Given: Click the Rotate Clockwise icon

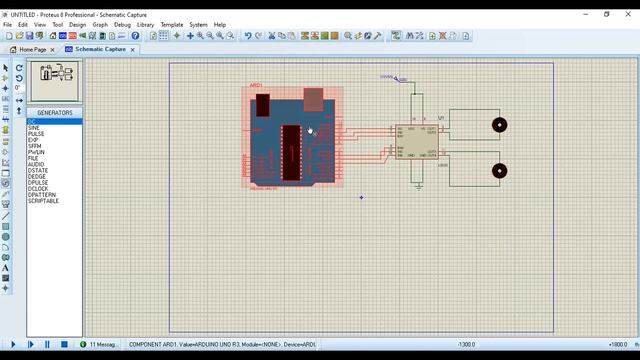Looking at the screenshot, I should tap(19, 68).
